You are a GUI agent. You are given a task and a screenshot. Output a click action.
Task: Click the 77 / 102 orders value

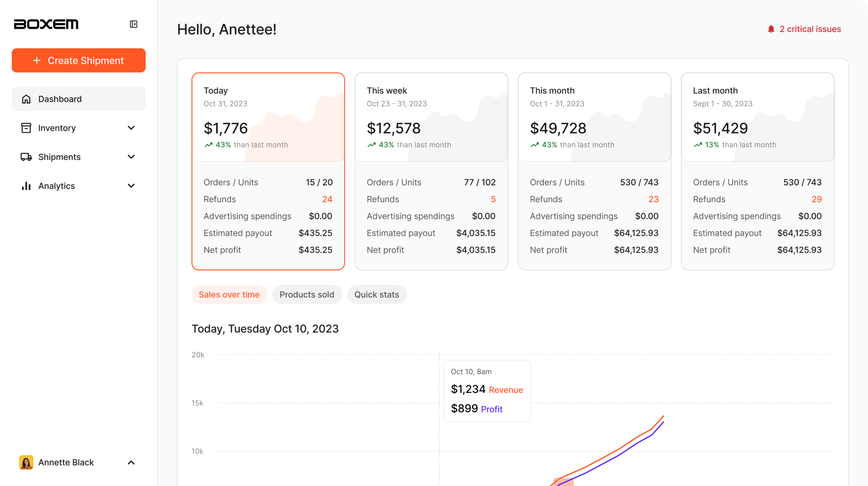pos(480,182)
